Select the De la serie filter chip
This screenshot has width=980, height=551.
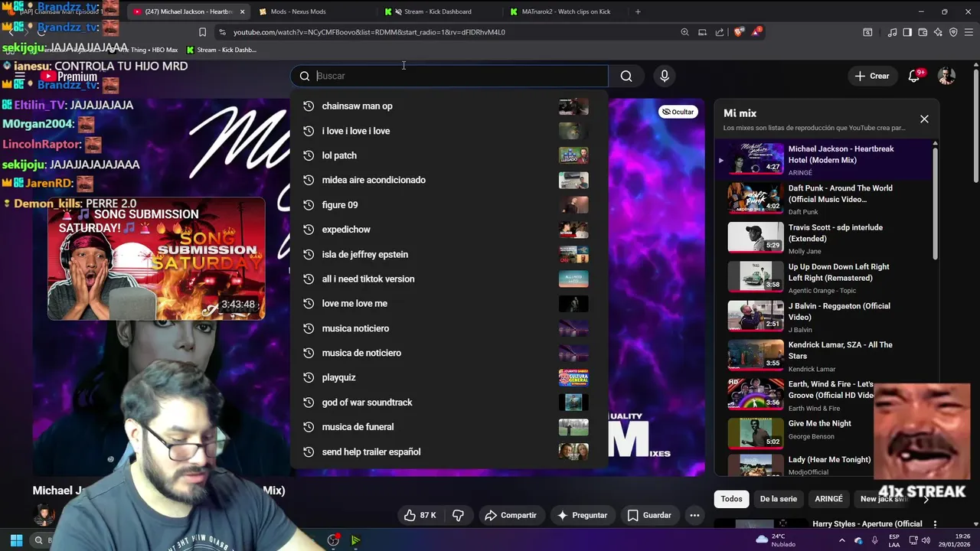(778, 499)
